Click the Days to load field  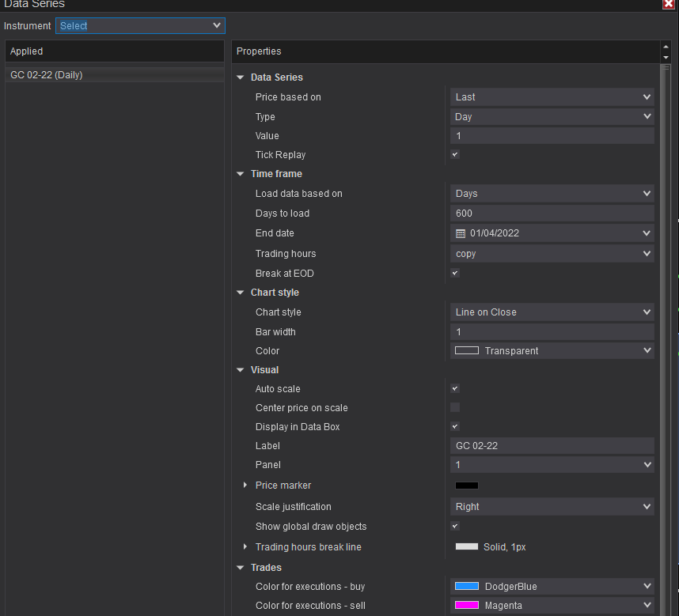point(552,214)
